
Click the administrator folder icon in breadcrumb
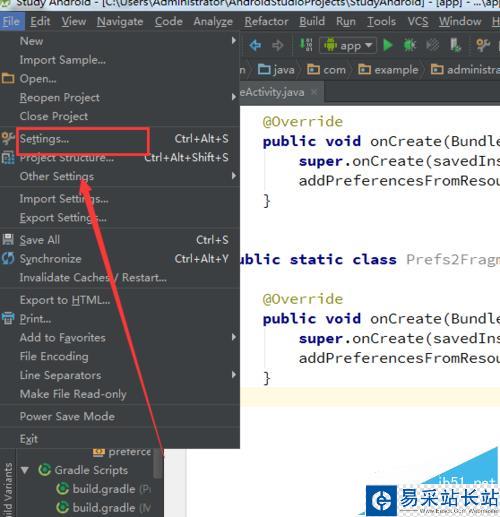[x=437, y=70]
